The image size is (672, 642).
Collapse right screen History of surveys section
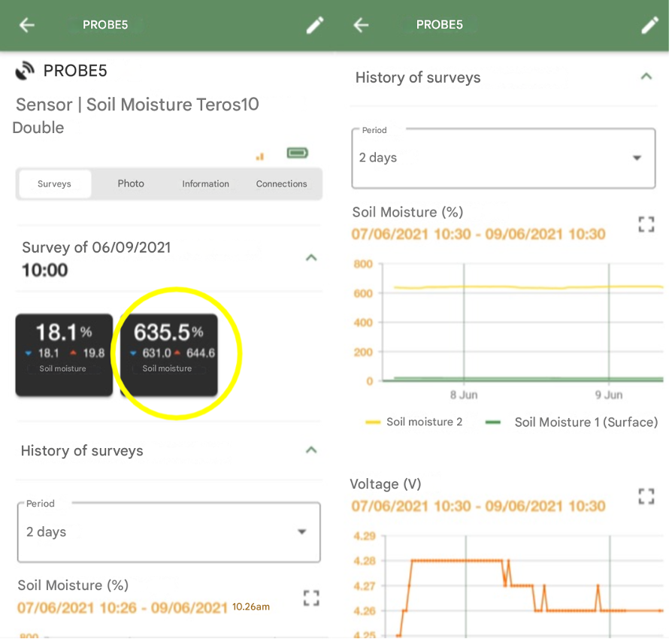point(646,77)
